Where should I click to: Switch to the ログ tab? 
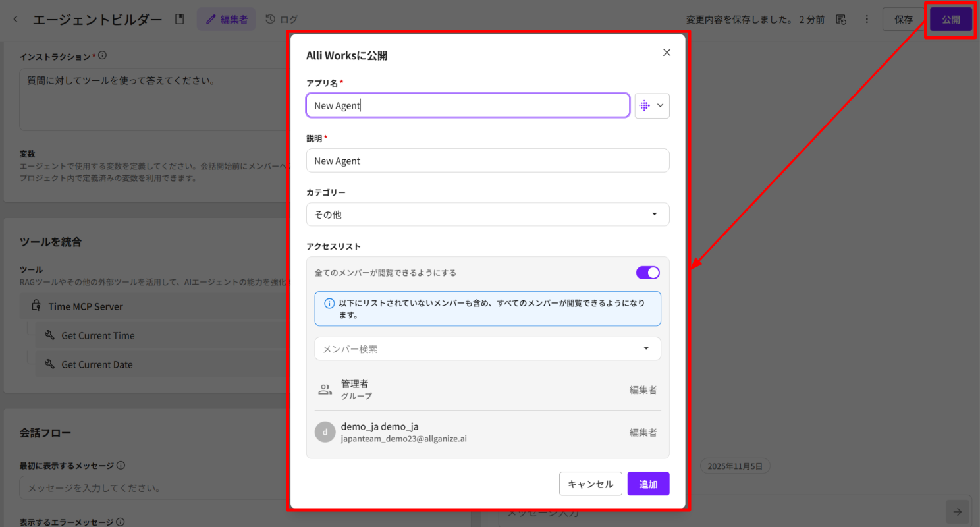(x=281, y=20)
